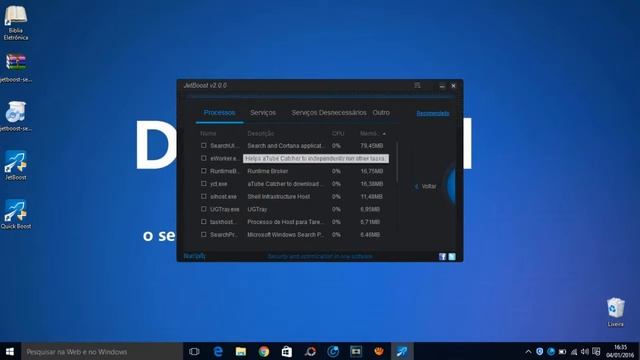This screenshot has width=640, height=360.
Task: Click the film-frame taskbar icon
Action: pos(356,351)
